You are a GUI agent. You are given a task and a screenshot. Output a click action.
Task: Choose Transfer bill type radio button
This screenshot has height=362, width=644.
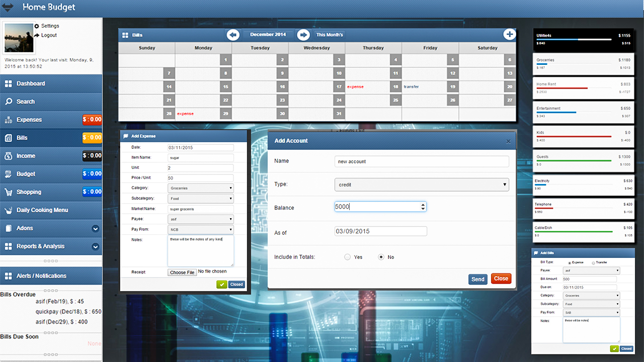593,263
